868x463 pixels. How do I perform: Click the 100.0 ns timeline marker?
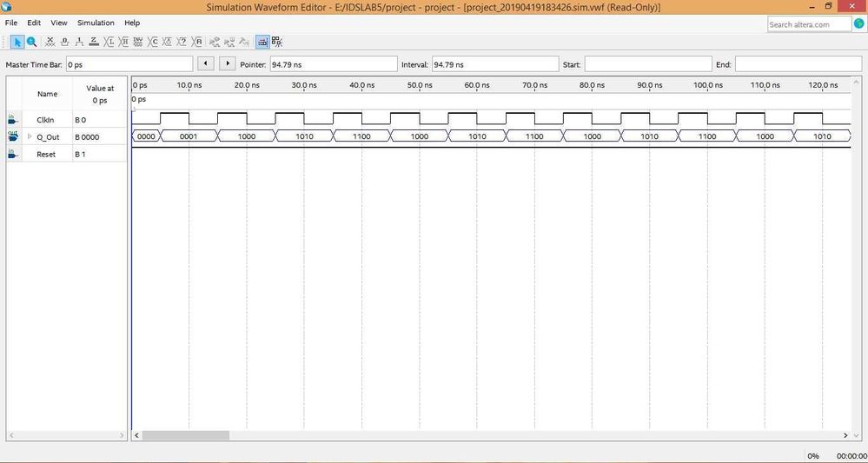[708, 85]
